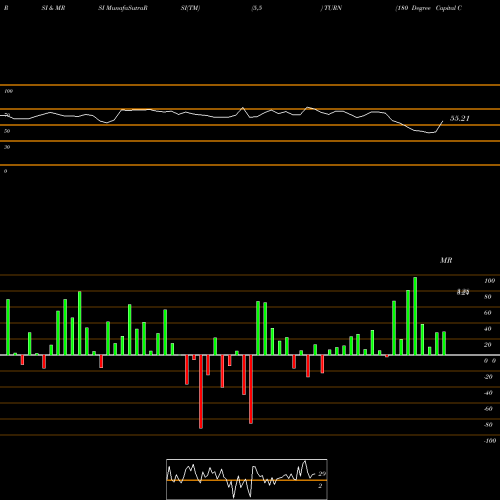Click the RSI line's rising end point
The height and width of the screenshot is (500, 500).
click(x=443, y=121)
